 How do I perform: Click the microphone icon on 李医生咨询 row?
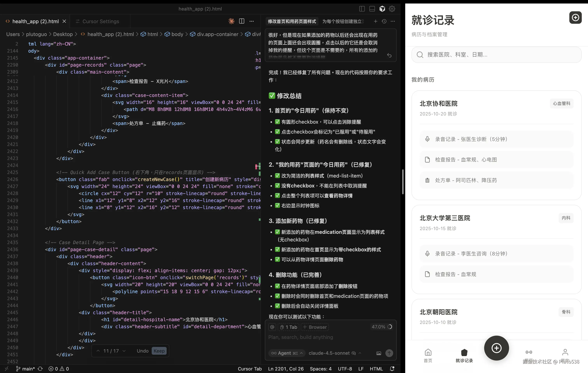[427, 254]
